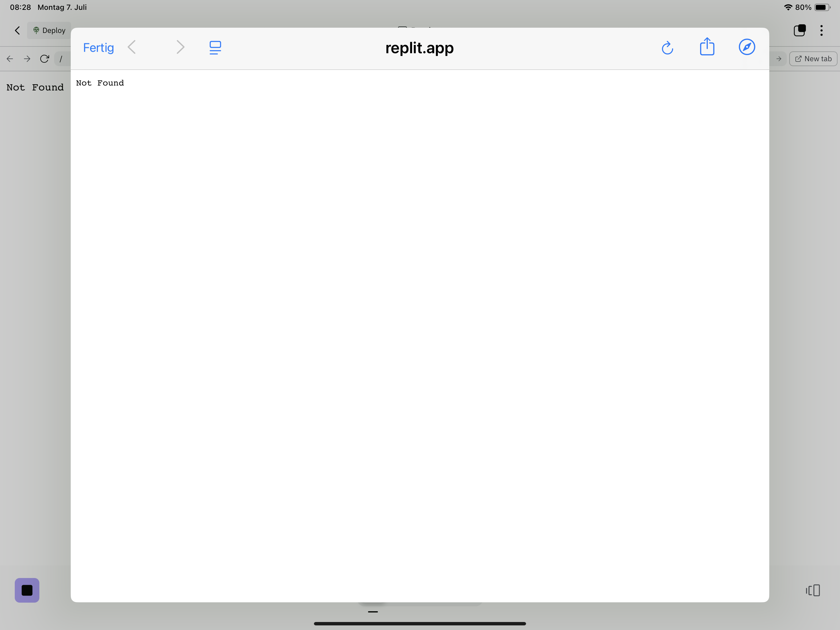Switch to the Deploy tab
This screenshot has height=630, width=840.
click(50, 30)
